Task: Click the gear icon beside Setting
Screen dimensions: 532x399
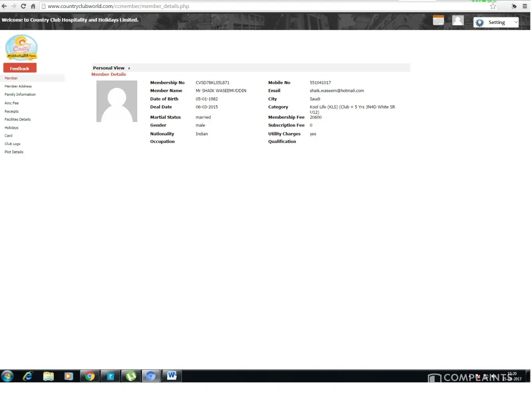Action: coord(480,23)
